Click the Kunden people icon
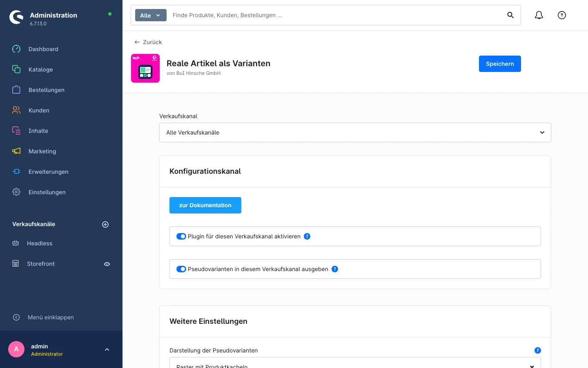 [16, 110]
